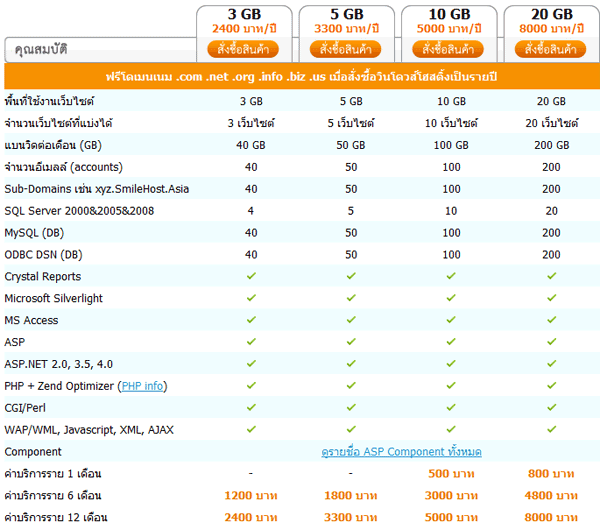Click the ODBC DSN (DB) row label
This screenshot has height=530, width=600.
pos(43,255)
